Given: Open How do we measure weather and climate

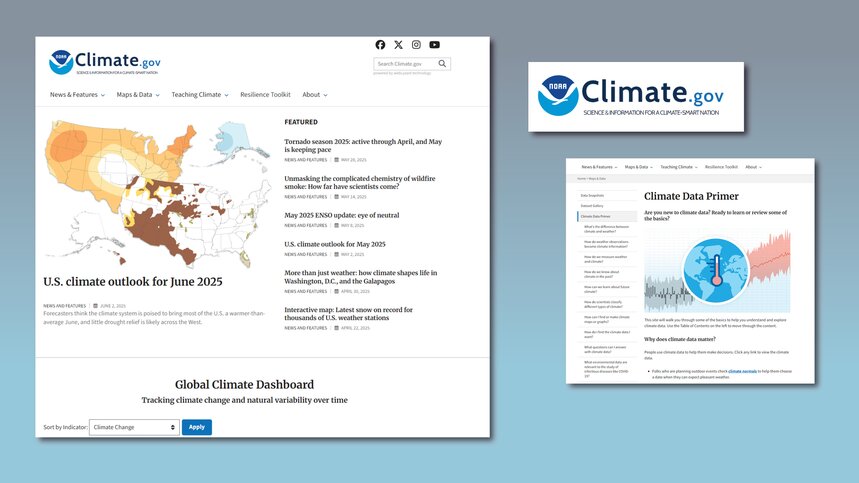Looking at the screenshot, I should tap(605, 259).
